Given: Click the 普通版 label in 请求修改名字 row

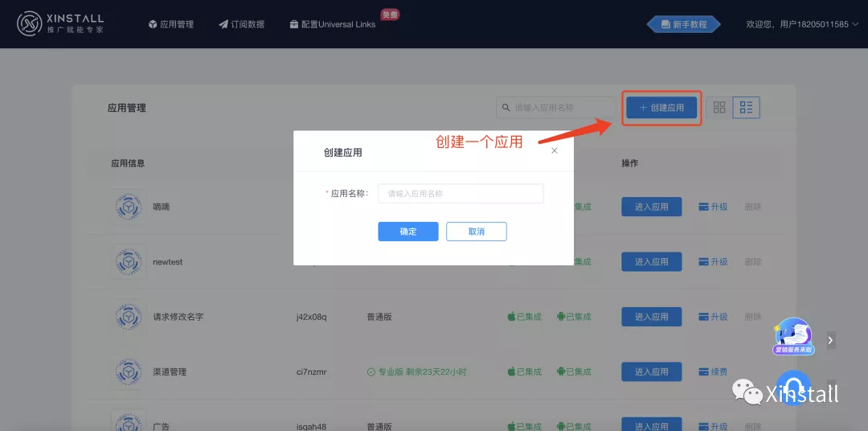Looking at the screenshot, I should click(x=379, y=317).
